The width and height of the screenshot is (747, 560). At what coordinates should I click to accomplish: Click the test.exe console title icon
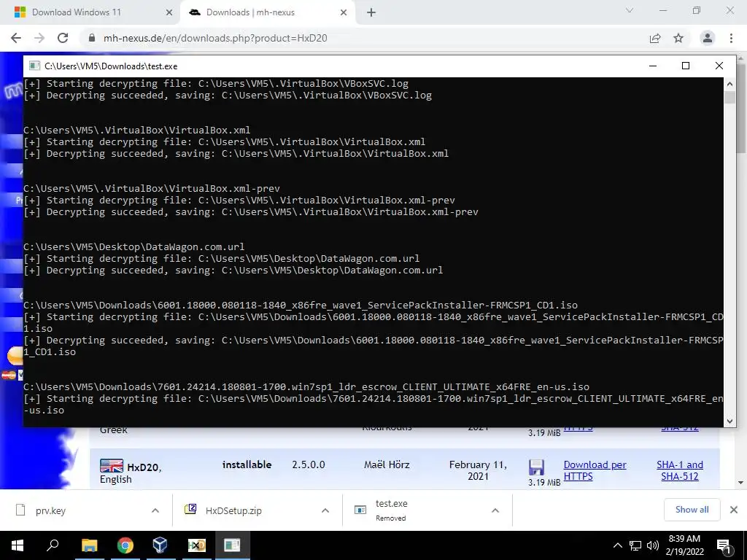34,66
